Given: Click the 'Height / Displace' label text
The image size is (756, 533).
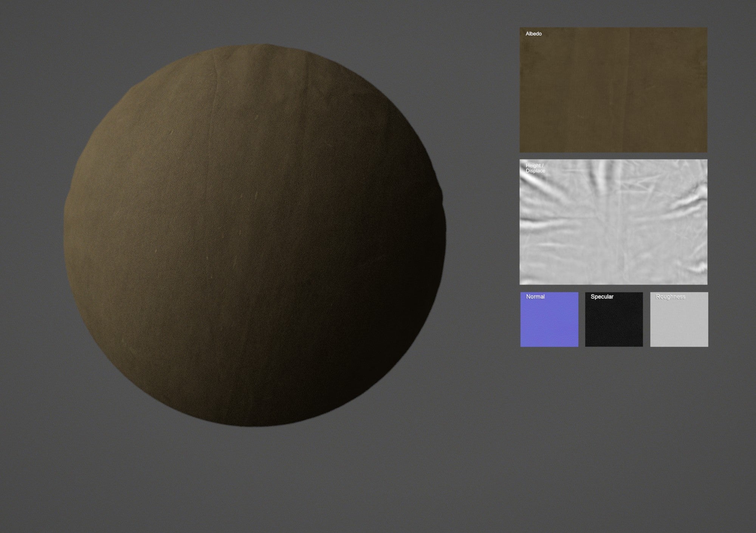Looking at the screenshot, I should point(535,168).
